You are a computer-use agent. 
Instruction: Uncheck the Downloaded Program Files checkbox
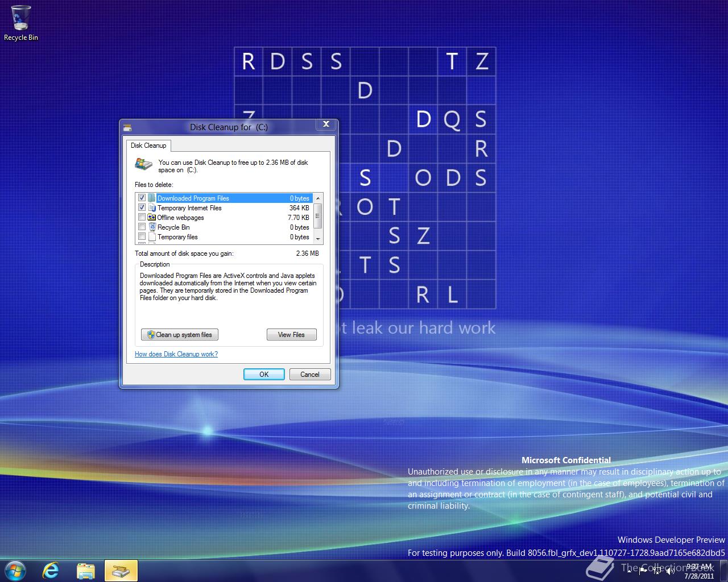point(142,198)
